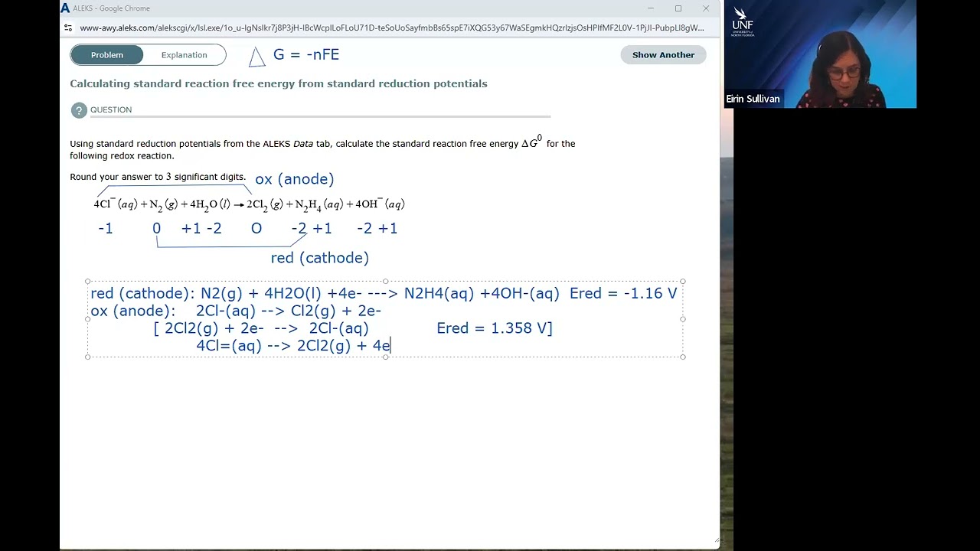Click the ALEKS URL address field
Viewport: 980px width, 551px height.
[391, 28]
